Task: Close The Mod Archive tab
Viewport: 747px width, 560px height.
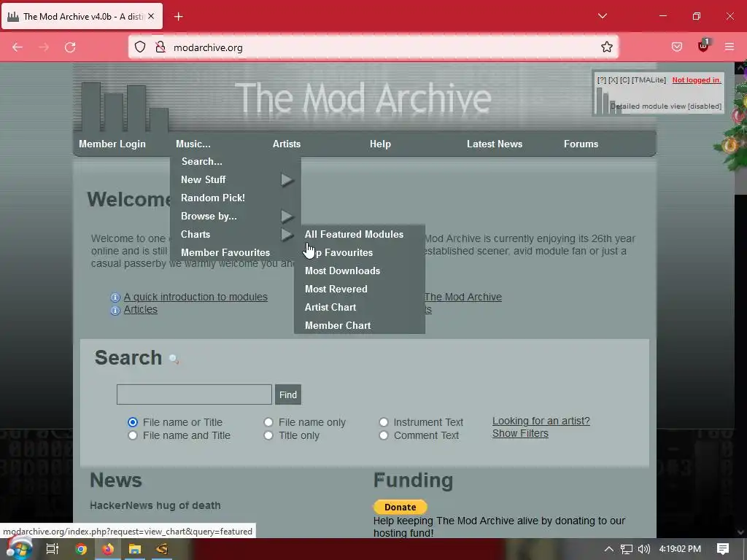Action: pos(151,16)
